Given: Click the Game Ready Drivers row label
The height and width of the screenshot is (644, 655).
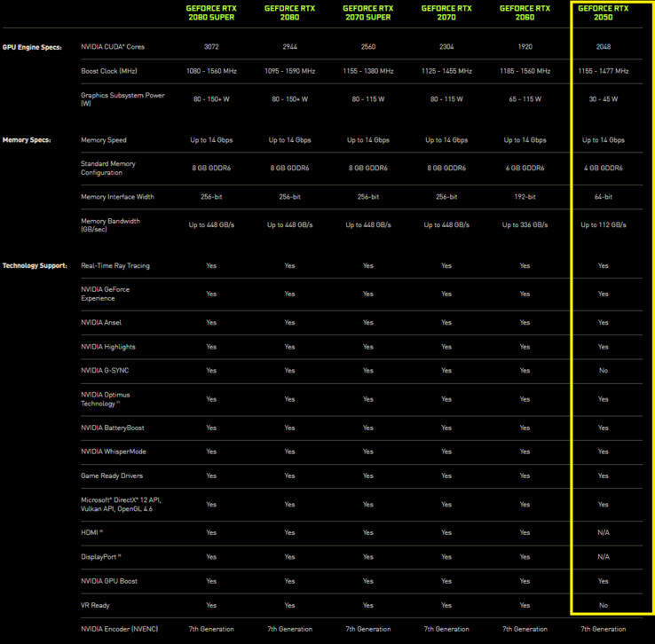Looking at the screenshot, I should tap(112, 475).
